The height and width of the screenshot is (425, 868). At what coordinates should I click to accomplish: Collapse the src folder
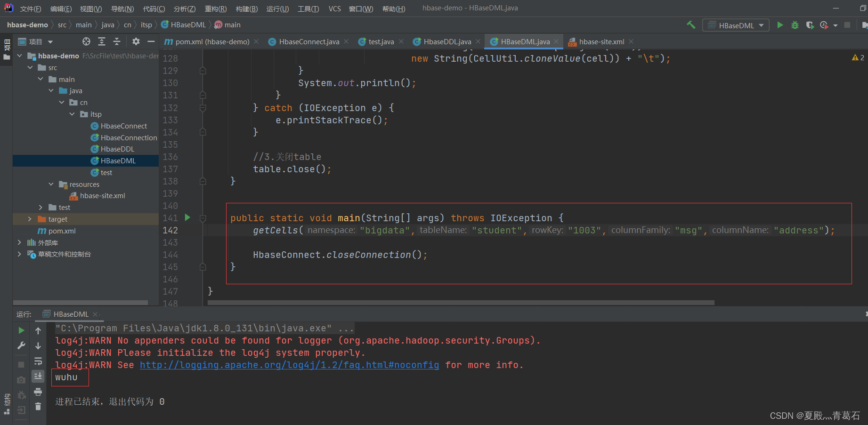tap(30, 67)
